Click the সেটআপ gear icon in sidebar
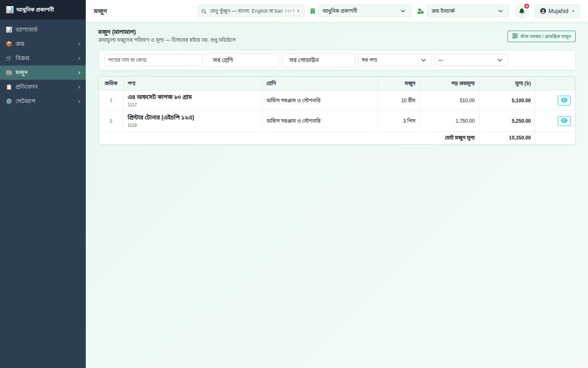Screen dimensions: 588x368 pos(9,101)
